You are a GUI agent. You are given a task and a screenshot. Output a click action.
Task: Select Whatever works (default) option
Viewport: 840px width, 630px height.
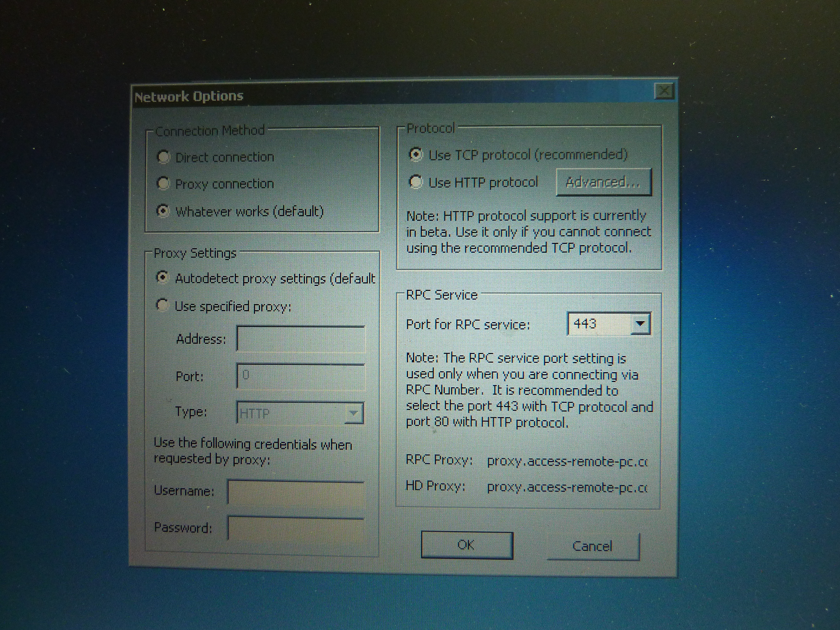pyautogui.click(x=163, y=211)
